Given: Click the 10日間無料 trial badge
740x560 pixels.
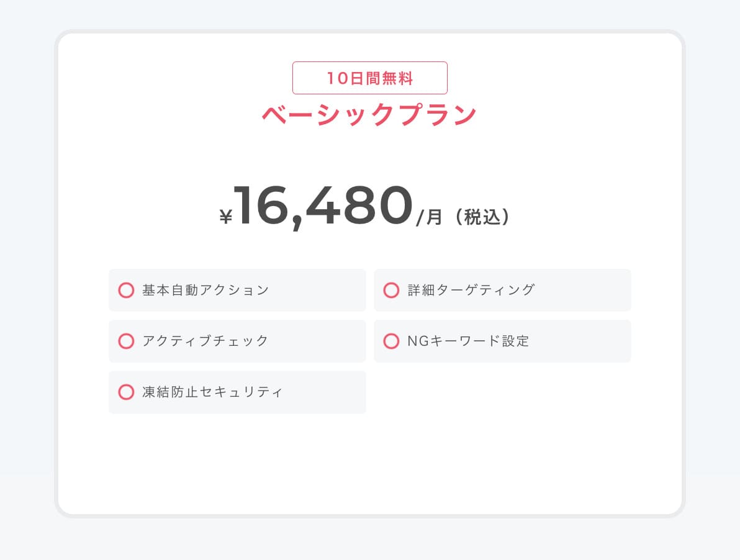Looking at the screenshot, I should (x=370, y=78).
